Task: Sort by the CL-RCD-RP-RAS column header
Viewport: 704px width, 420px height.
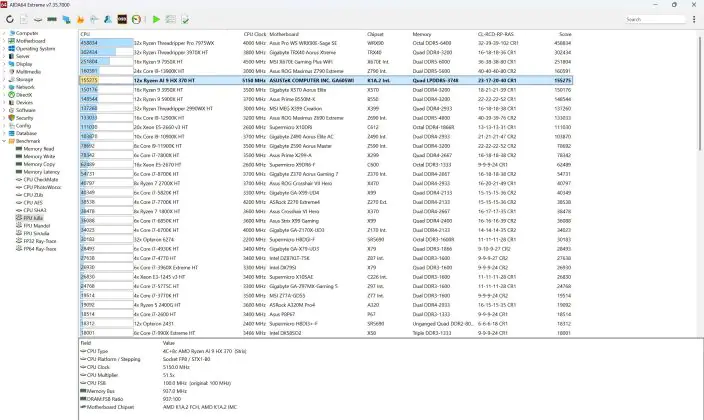Action: (x=496, y=34)
